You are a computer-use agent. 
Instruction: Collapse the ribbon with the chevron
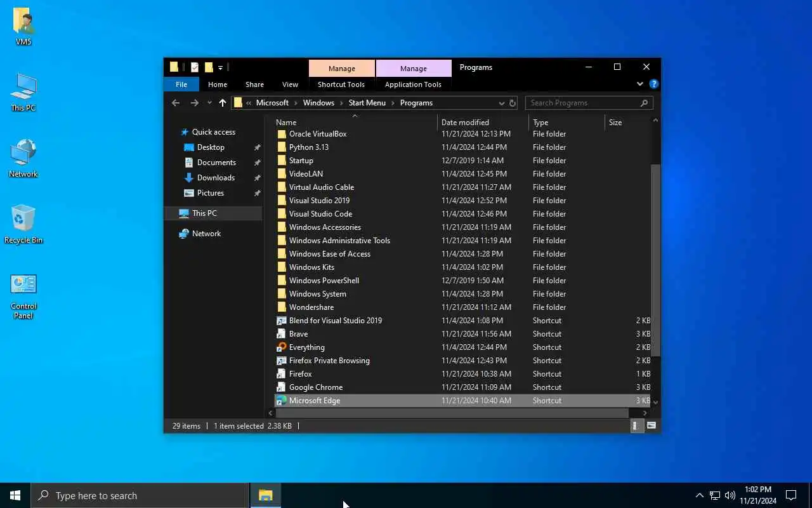coord(640,84)
